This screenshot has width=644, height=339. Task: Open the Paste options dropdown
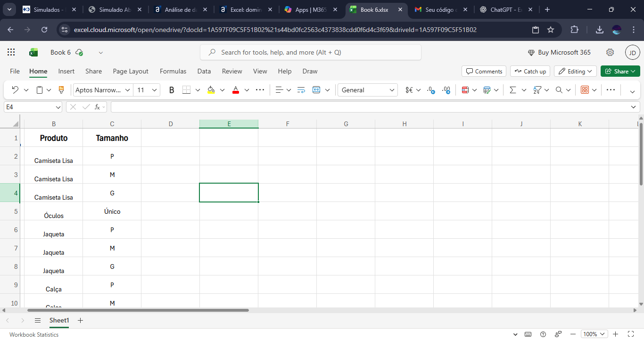[x=49, y=90]
